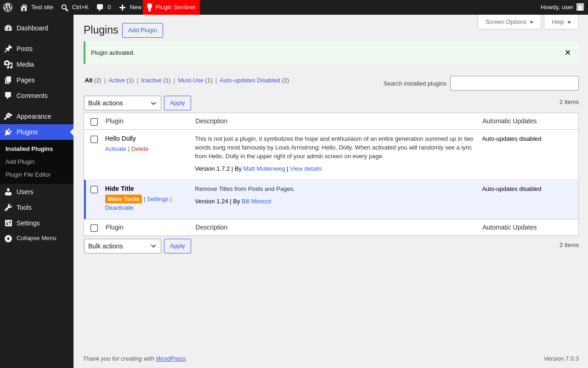Click the header Automatic Updates column label
588x368 pixels.
point(509,121)
